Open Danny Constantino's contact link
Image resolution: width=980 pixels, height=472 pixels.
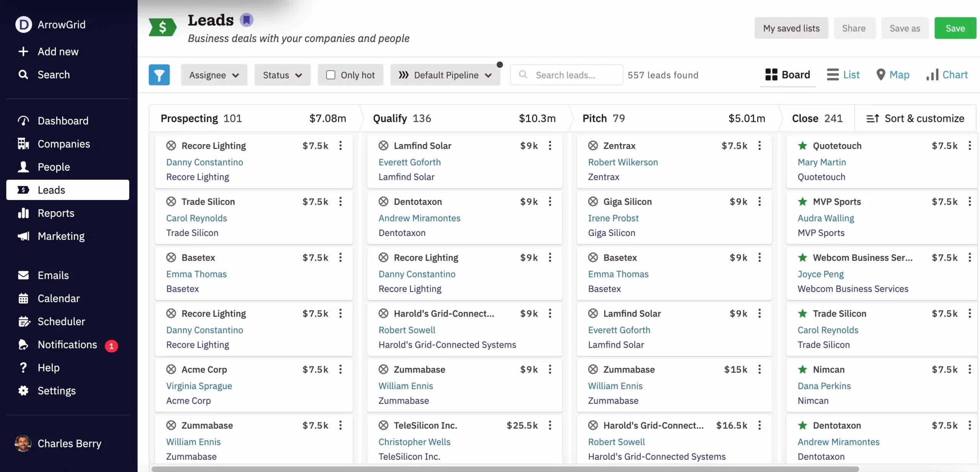tap(204, 162)
